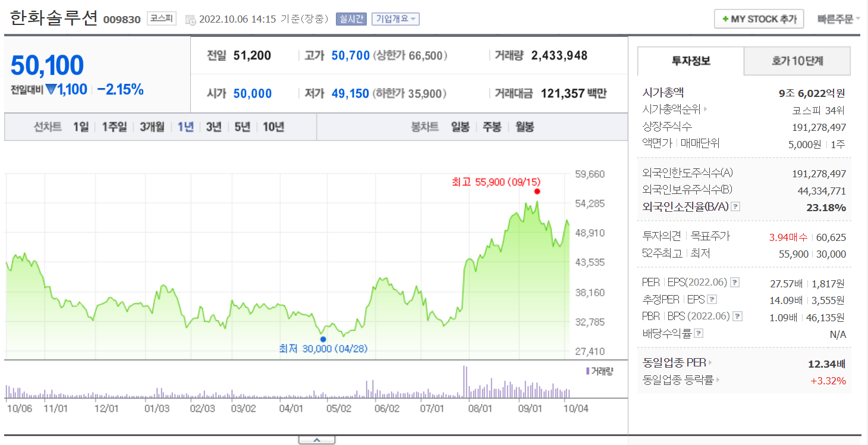Click the red 최고 marker dot on the chart
The image size is (868, 445).
click(537, 192)
